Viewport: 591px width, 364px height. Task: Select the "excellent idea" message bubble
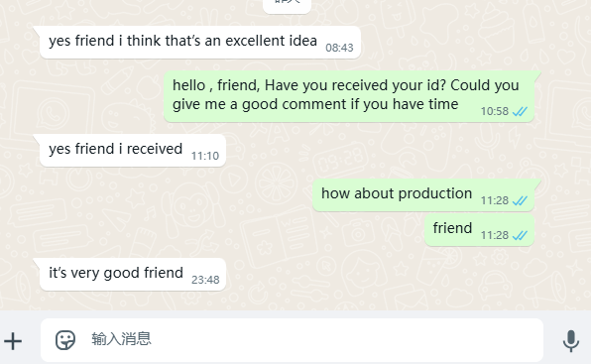click(200, 43)
